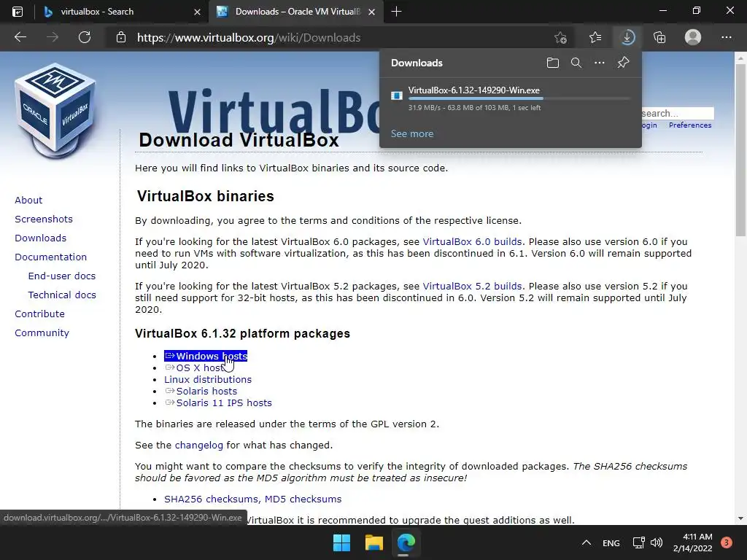Open the clock and date 4:11 AM

(693, 542)
